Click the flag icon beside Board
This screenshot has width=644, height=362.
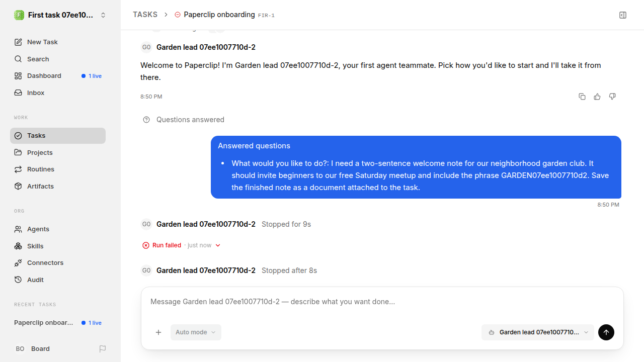pyautogui.click(x=103, y=348)
